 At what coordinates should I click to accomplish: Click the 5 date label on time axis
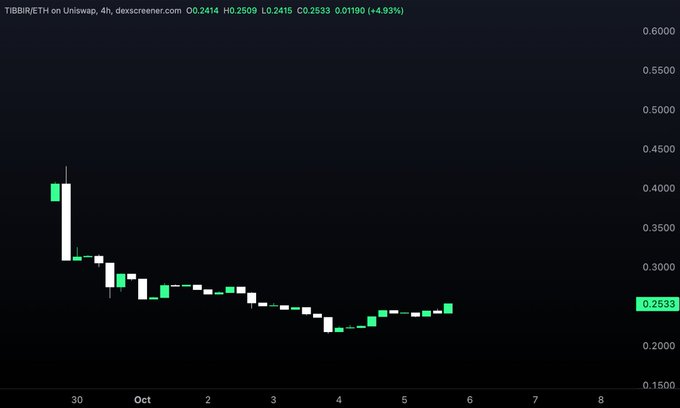404,400
